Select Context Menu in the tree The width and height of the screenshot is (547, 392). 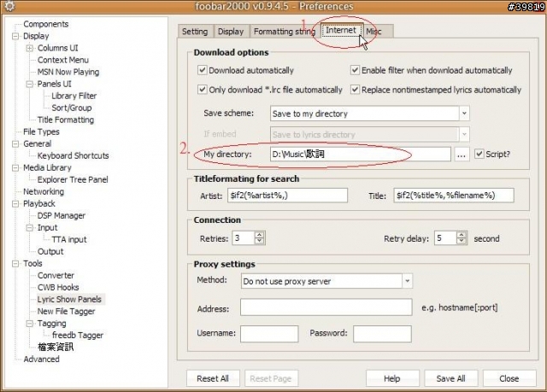click(62, 60)
